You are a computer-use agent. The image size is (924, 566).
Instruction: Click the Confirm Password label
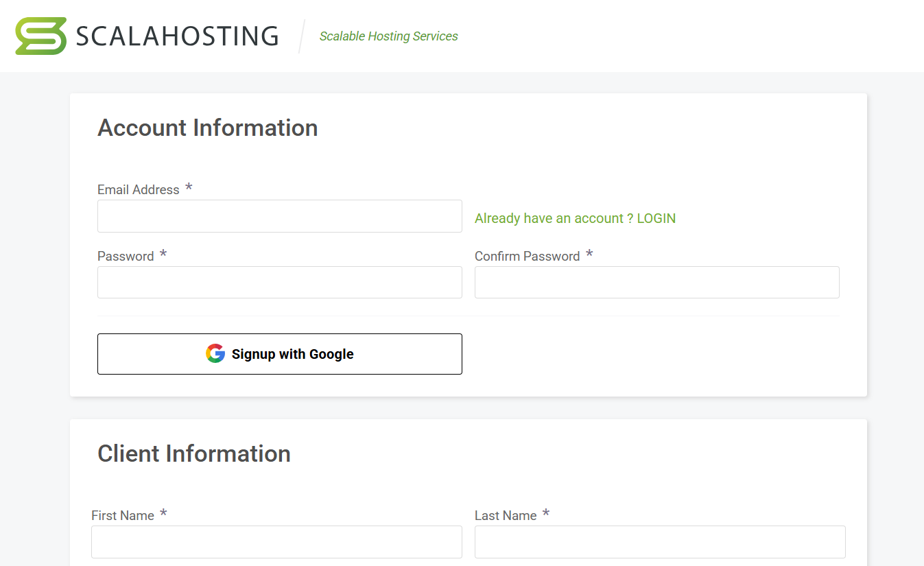pyautogui.click(x=527, y=256)
